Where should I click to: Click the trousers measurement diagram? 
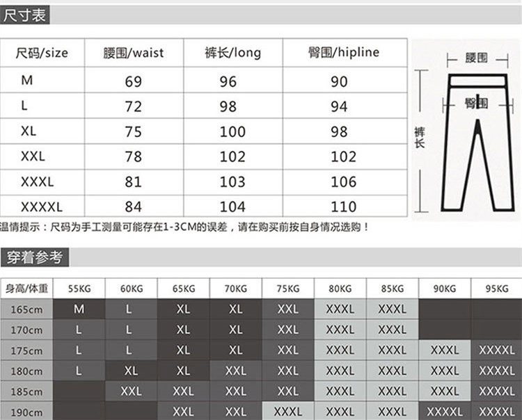pyautogui.click(x=466, y=130)
